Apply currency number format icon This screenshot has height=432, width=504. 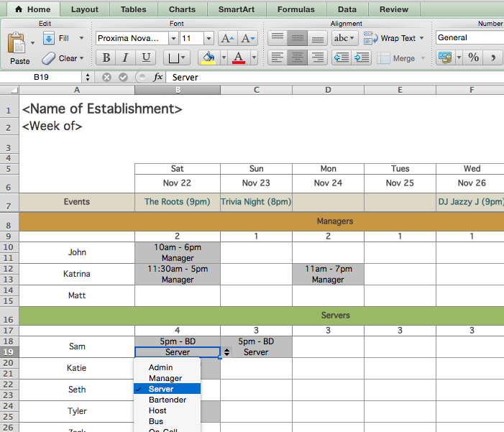coord(445,58)
